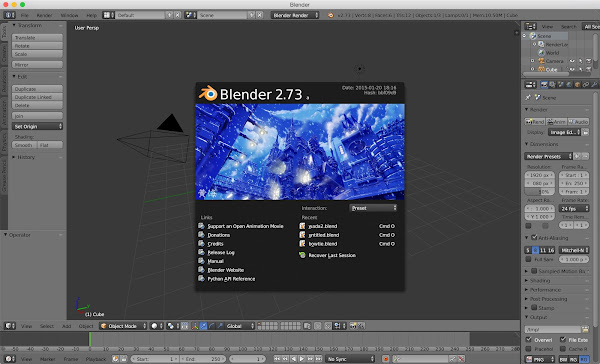Open the 3D View editor type icon

tap(10, 326)
